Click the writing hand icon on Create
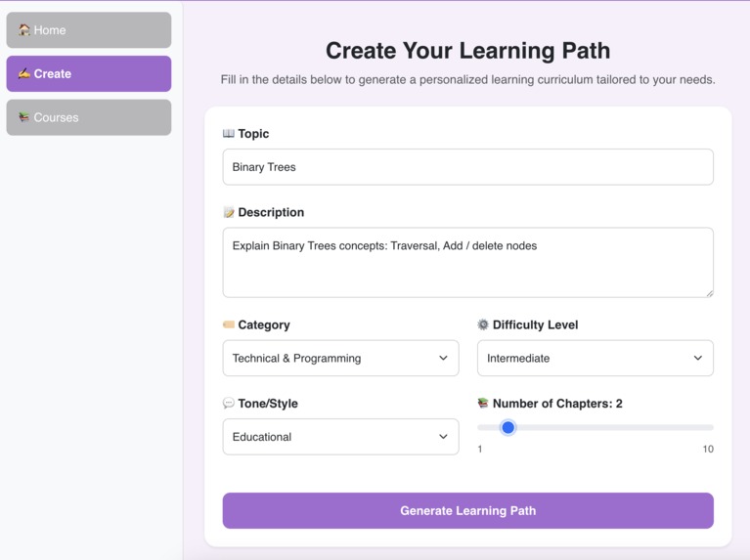 [23, 73]
